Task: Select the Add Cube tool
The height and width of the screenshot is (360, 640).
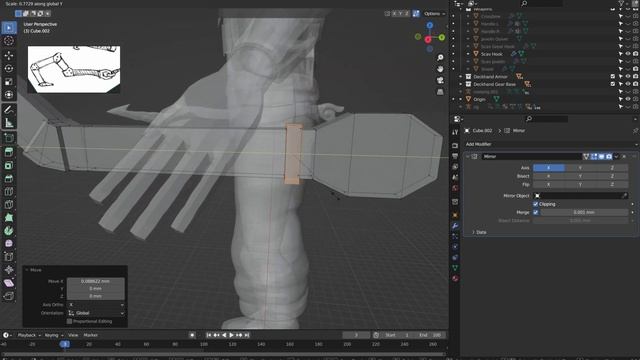Action: click(9, 138)
